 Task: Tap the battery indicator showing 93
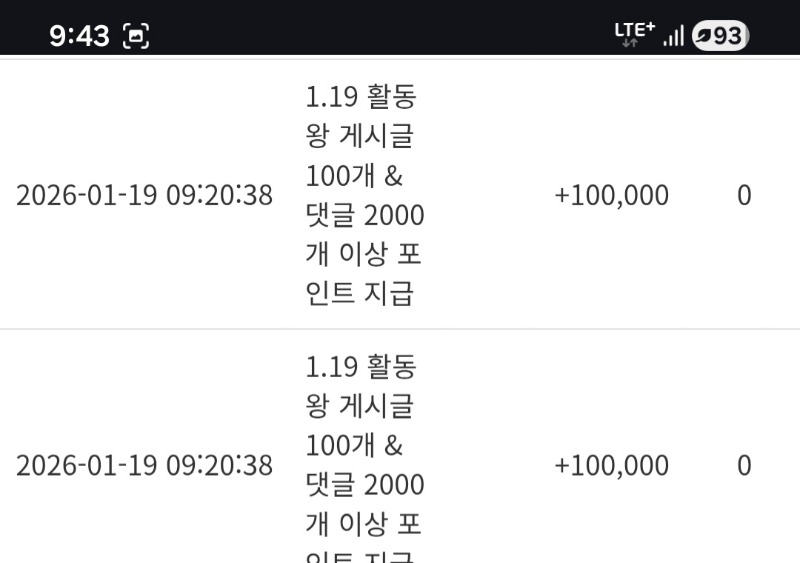pyautogui.click(x=720, y=36)
